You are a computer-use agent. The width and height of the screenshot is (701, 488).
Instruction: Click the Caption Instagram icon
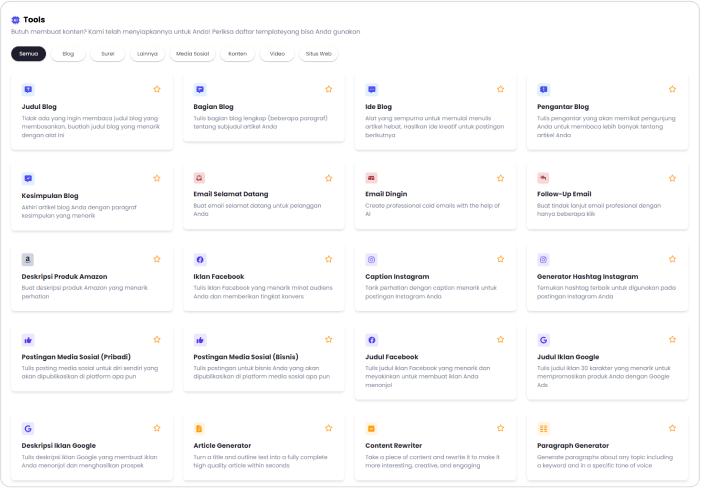[372, 259]
